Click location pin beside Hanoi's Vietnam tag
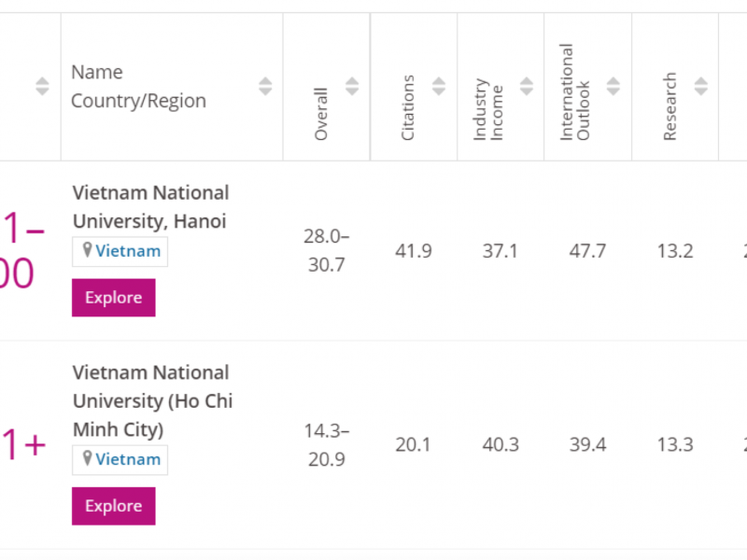The image size is (747, 560). click(87, 251)
